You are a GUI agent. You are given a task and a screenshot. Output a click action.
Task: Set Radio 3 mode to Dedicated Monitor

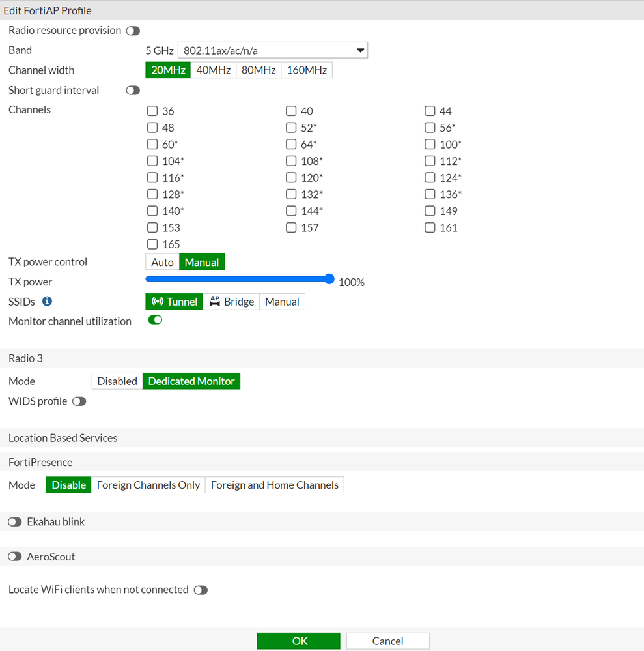pyautogui.click(x=191, y=381)
